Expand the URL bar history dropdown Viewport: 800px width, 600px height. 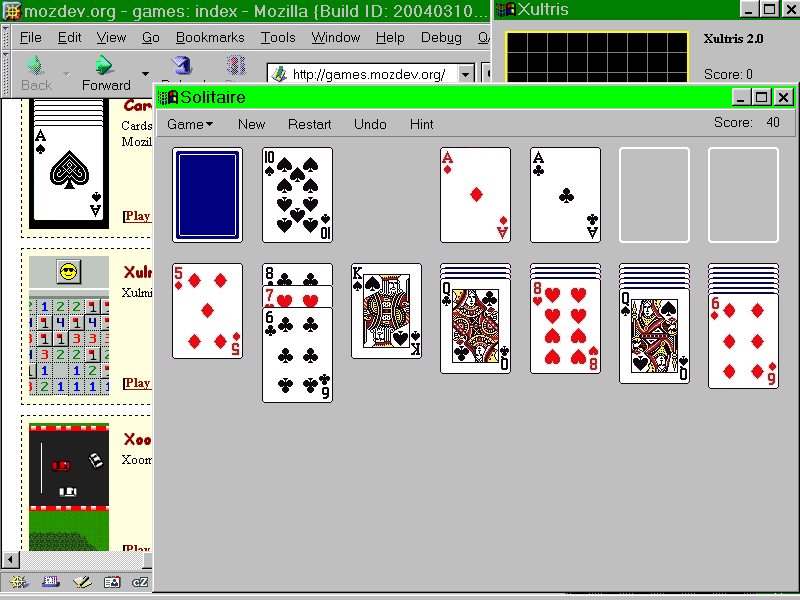[465, 75]
